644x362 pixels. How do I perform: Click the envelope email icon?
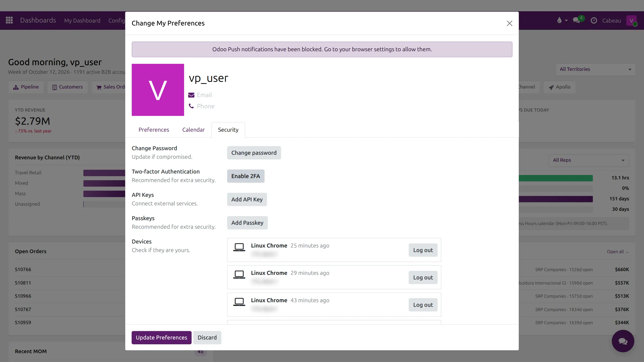point(191,95)
